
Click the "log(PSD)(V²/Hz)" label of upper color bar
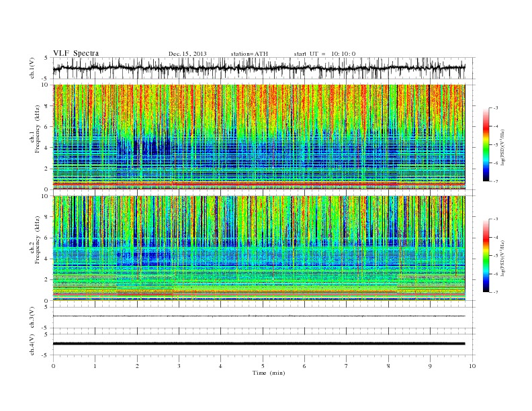[x=502, y=146]
